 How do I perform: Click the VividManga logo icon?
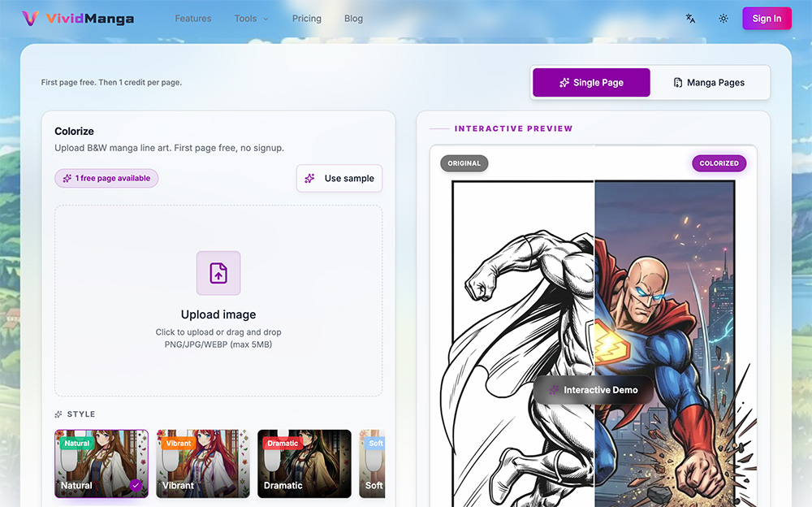(x=30, y=18)
